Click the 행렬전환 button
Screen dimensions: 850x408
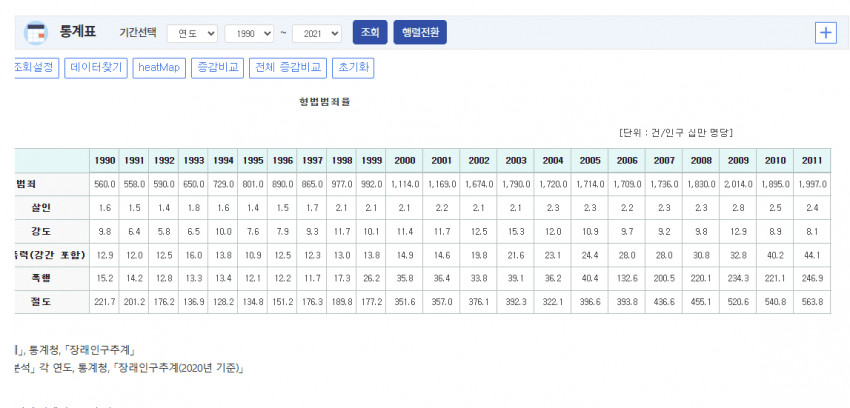pos(419,32)
